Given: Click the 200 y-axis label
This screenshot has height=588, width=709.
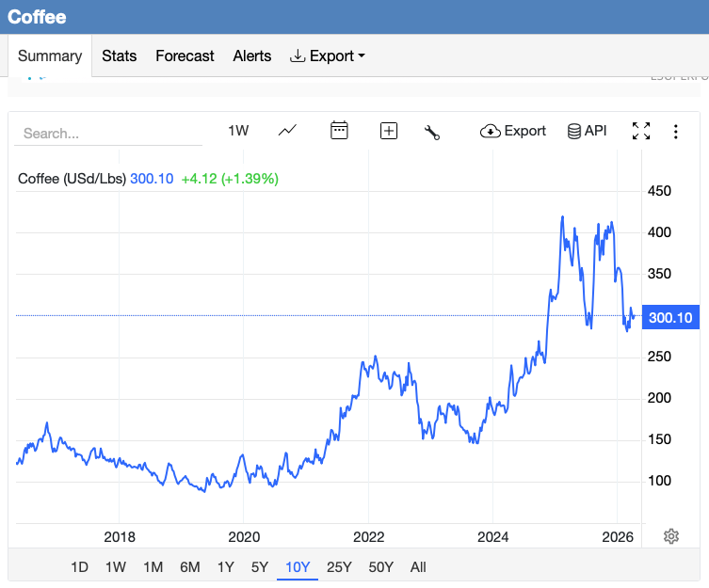Looking at the screenshot, I should coord(659,398).
